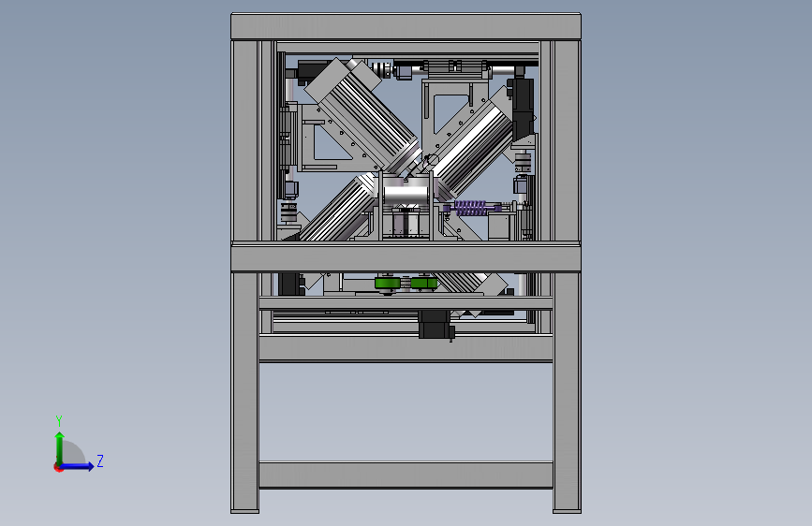Select the purple coil spring in assembly

471,208
